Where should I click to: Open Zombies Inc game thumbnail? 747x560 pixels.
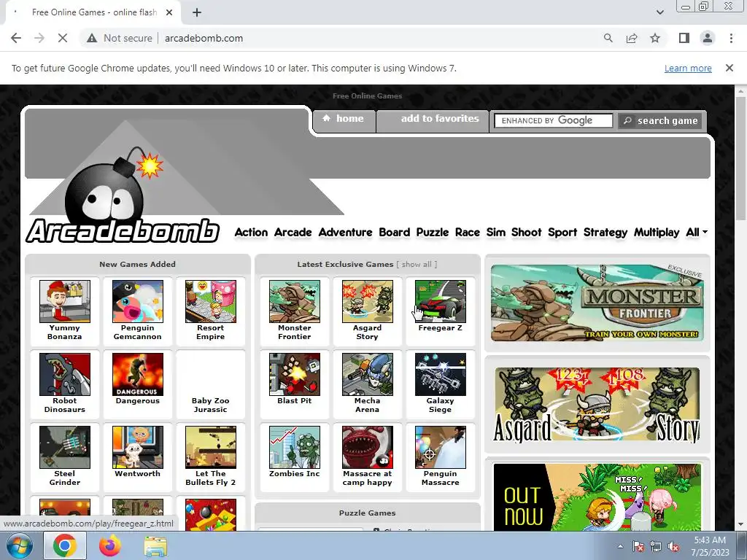[x=295, y=447]
